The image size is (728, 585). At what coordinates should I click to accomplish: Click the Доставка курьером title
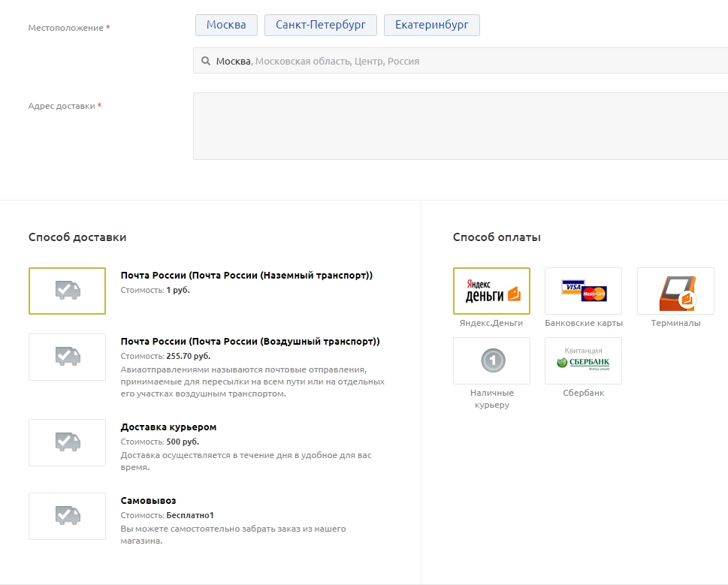click(168, 427)
